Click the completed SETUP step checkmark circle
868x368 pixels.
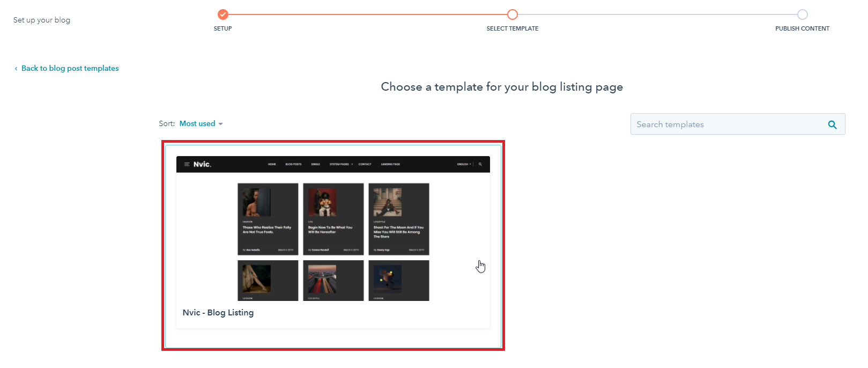(223, 14)
